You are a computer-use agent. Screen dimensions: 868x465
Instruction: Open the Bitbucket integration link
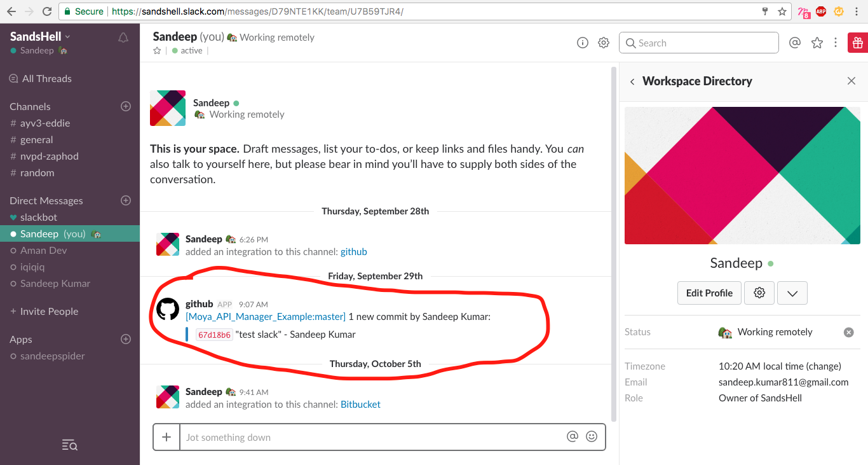(x=360, y=404)
